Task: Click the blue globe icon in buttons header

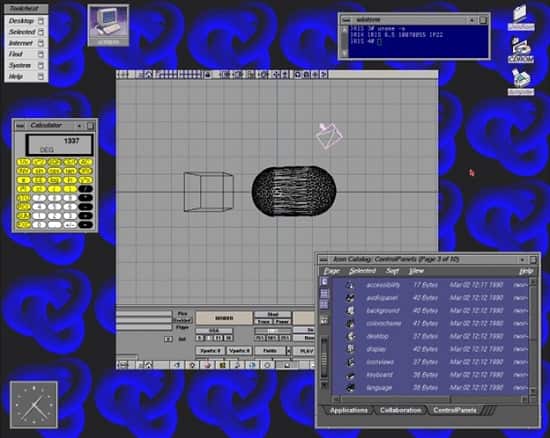Action: point(252,365)
